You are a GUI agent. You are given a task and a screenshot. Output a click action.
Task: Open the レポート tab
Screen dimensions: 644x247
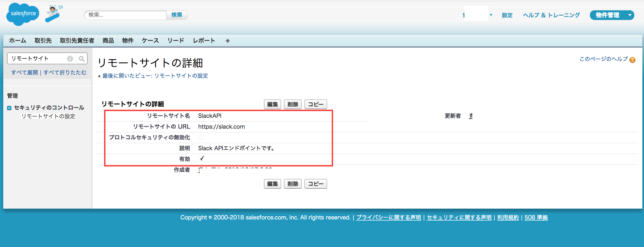(x=204, y=41)
